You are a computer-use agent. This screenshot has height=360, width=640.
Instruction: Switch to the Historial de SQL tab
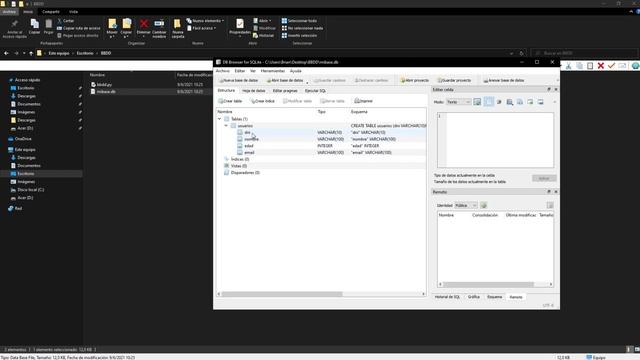click(x=447, y=297)
